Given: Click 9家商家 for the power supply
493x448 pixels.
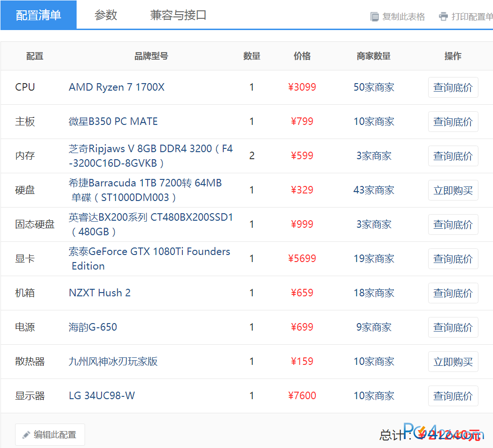Looking at the screenshot, I should 374,327.
